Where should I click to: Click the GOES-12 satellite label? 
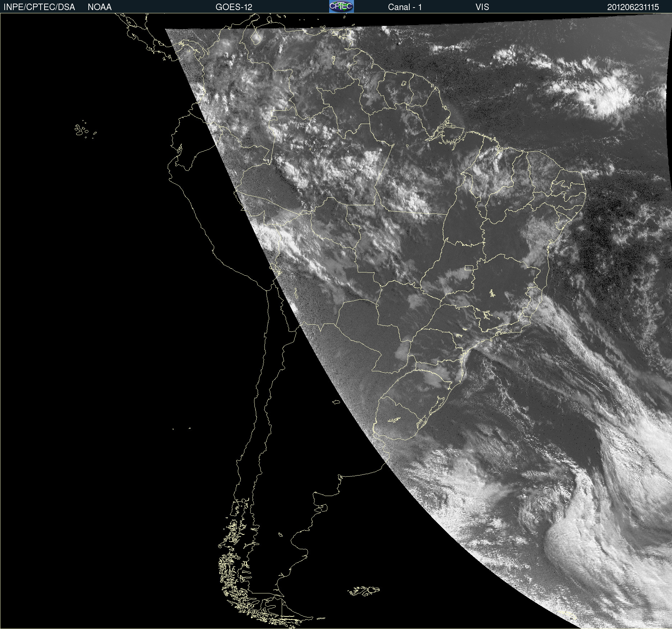(234, 7)
